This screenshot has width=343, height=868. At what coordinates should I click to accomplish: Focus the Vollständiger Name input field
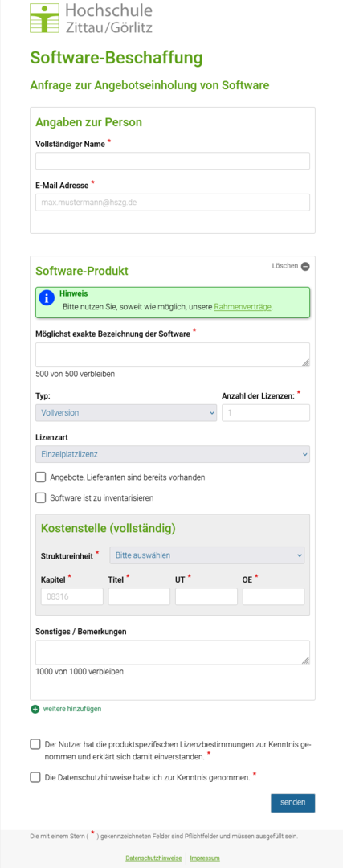point(173,161)
